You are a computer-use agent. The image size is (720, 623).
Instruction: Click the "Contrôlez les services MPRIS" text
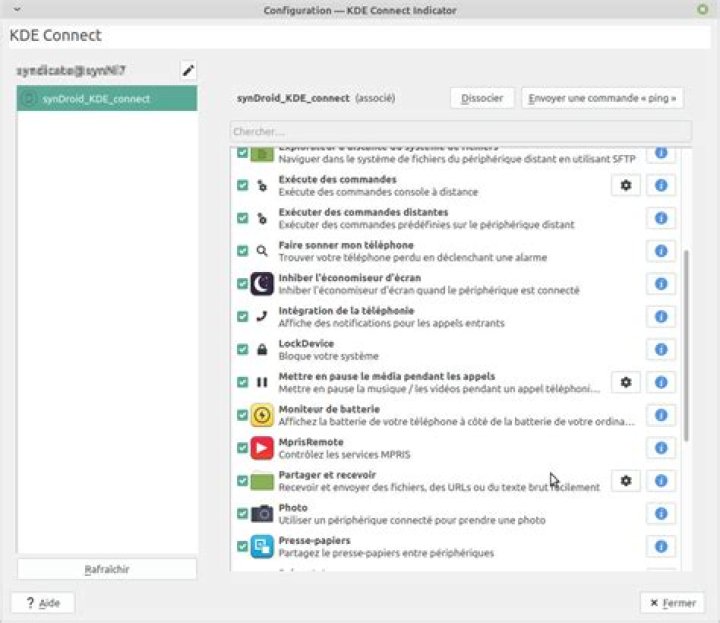[344, 455]
